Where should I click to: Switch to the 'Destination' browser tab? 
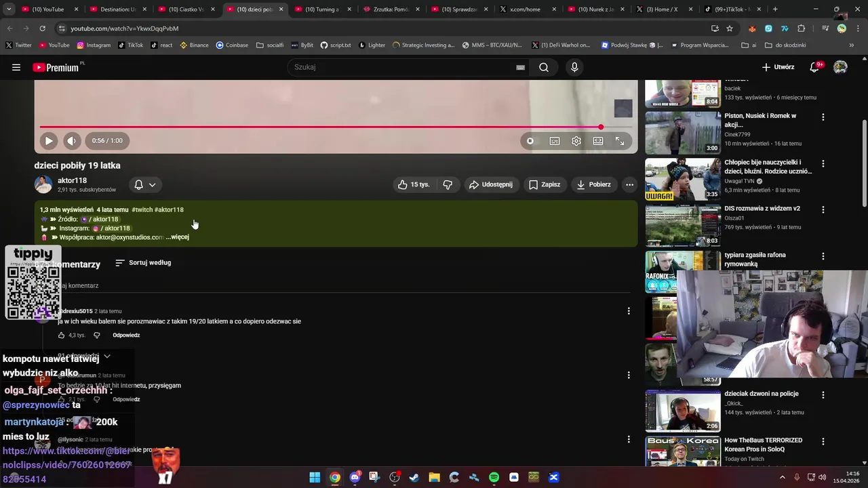[x=117, y=9]
